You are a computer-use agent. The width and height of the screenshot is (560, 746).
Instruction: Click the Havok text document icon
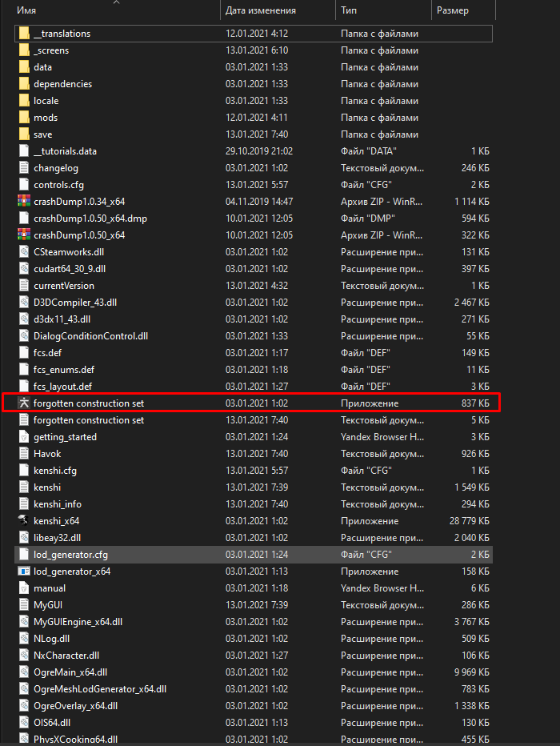pyautogui.click(x=24, y=453)
